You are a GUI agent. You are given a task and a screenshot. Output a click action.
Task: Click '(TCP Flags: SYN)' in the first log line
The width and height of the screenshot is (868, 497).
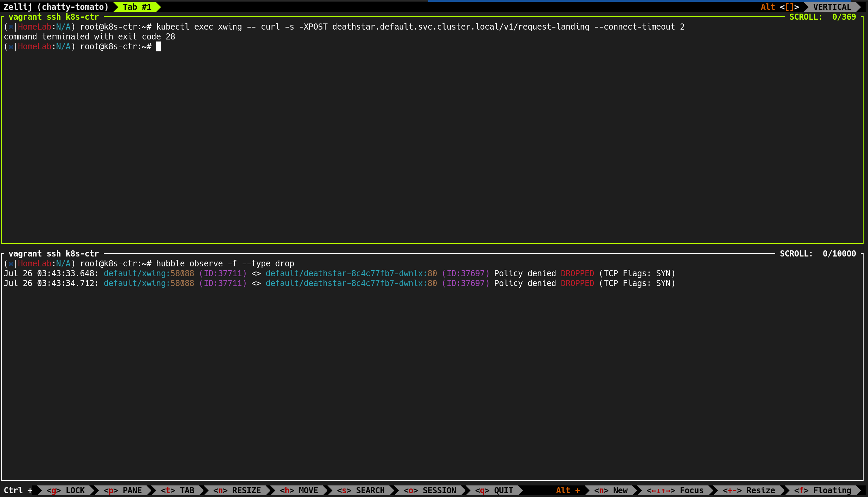pyautogui.click(x=637, y=274)
